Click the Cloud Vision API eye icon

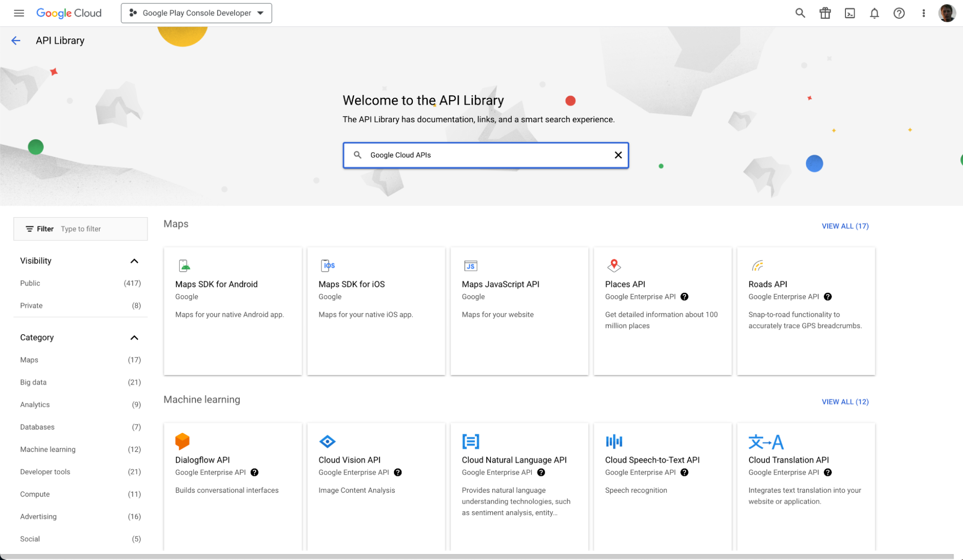coord(327,441)
